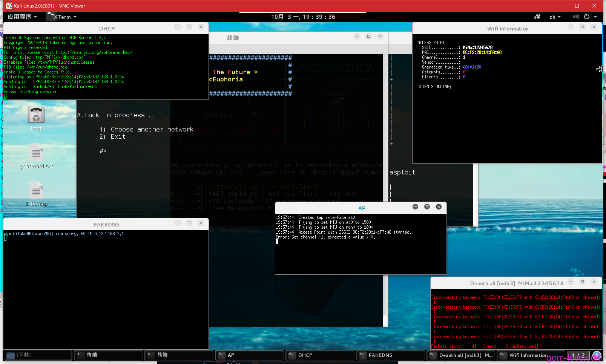The height and width of the screenshot is (364, 606).
Task: Minimize the DHCP window
Action: [x=177, y=27]
